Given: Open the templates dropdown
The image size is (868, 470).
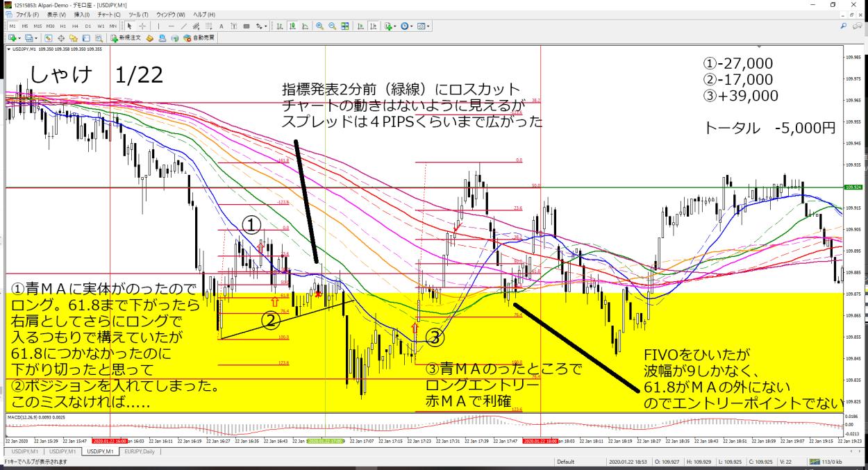Looking at the screenshot, I should [424, 26].
